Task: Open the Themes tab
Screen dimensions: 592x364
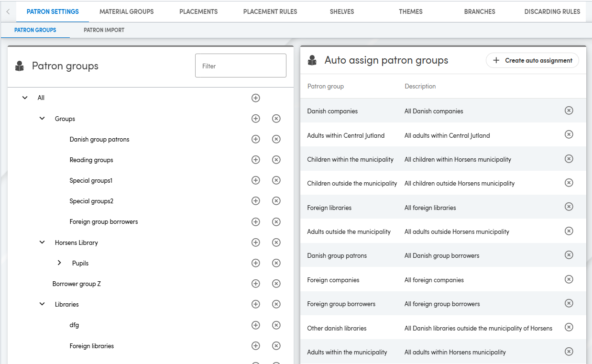Action: [411, 11]
